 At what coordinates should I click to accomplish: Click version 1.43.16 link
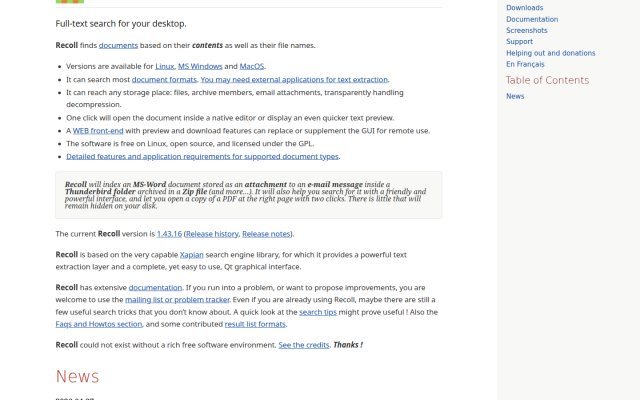(x=169, y=234)
